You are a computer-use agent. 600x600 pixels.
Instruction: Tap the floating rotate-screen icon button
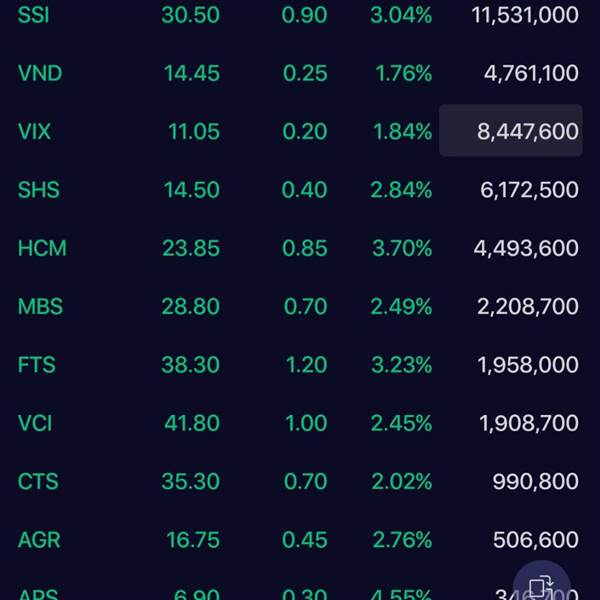pyautogui.click(x=541, y=586)
